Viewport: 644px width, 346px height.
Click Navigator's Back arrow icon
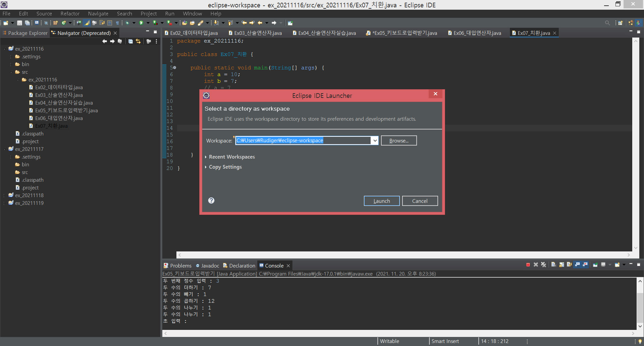coord(105,41)
